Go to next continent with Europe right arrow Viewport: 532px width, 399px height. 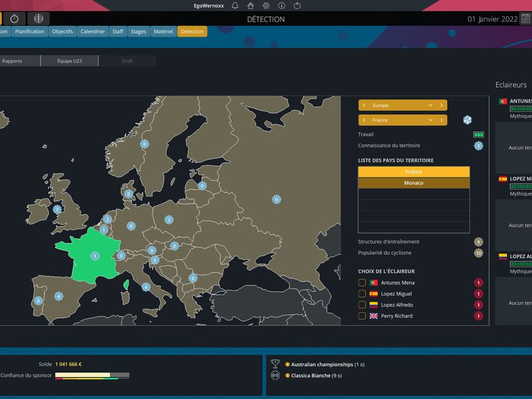(x=442, y=105)
